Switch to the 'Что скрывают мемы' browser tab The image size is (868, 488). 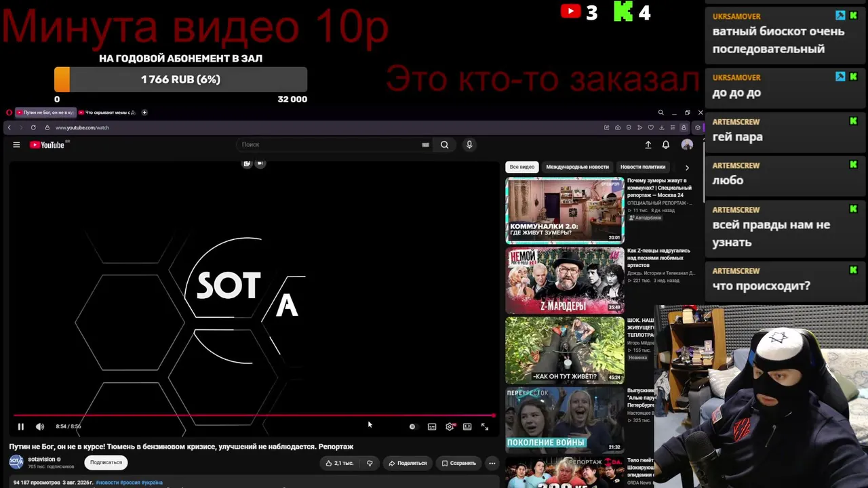106,113
